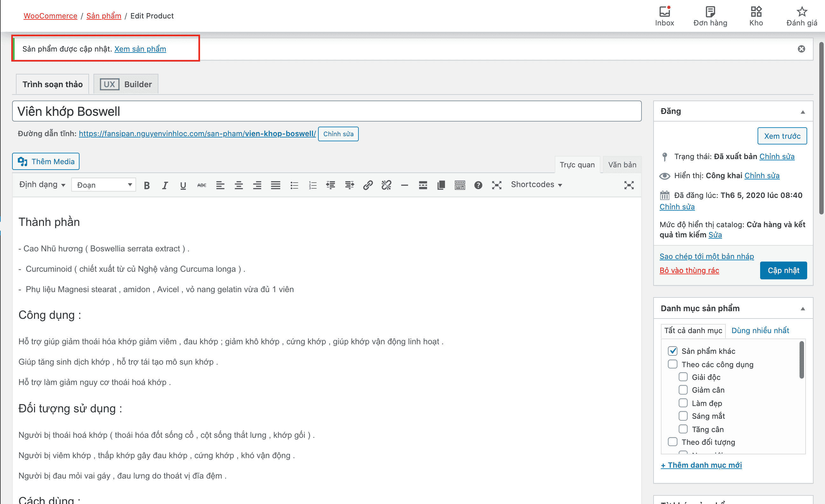Uncheck the Sản phẩm khác category
825x504 pixels.
tap(672, 351)
